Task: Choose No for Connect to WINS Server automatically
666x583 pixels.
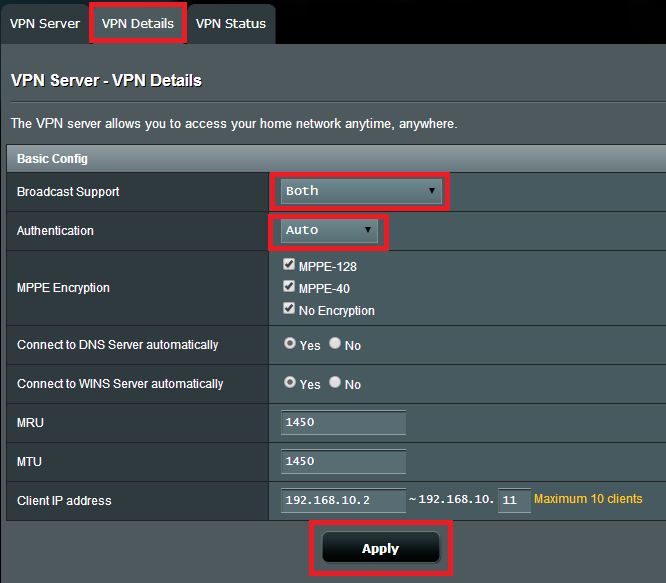Action: (335, 382)
